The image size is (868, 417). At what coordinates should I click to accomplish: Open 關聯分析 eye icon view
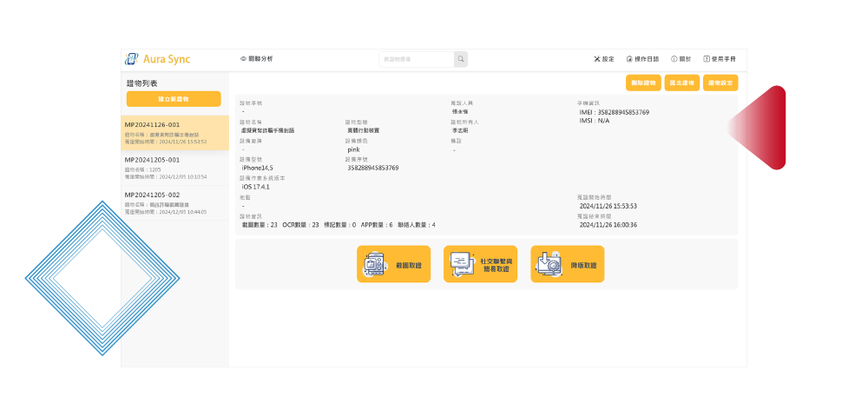pos(244,59)
